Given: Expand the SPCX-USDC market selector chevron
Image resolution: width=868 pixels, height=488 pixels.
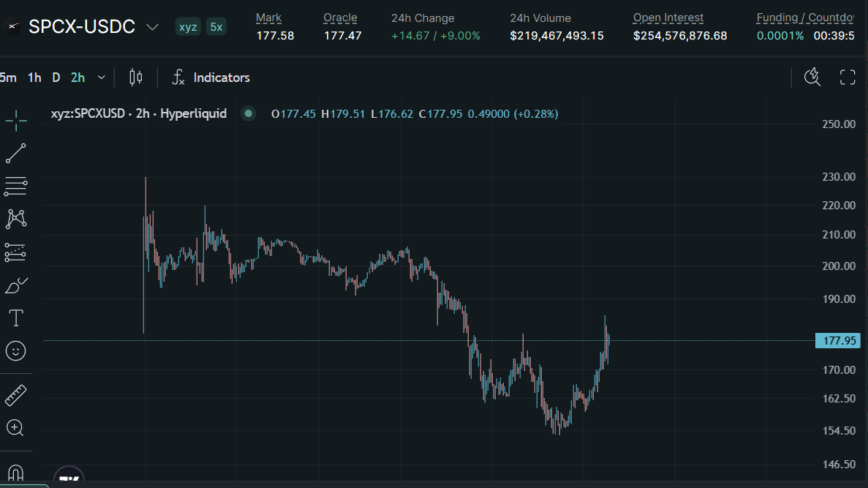Looking at the screenshot, I should tap(152, 26).
